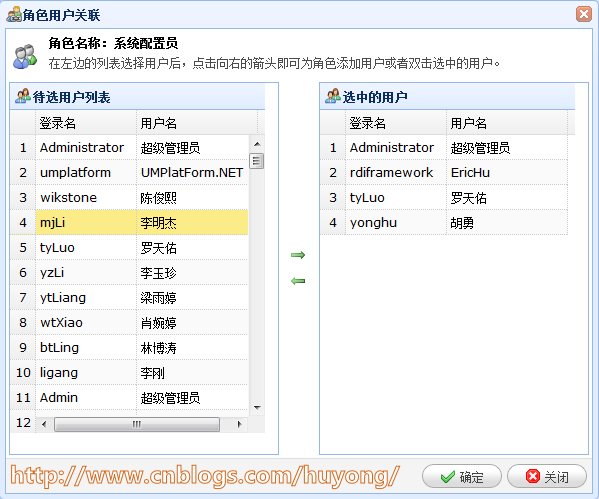This screenshot has width=599, height=499.
Task: Click the 李刚 cell
Action: [x=192, y=373]
